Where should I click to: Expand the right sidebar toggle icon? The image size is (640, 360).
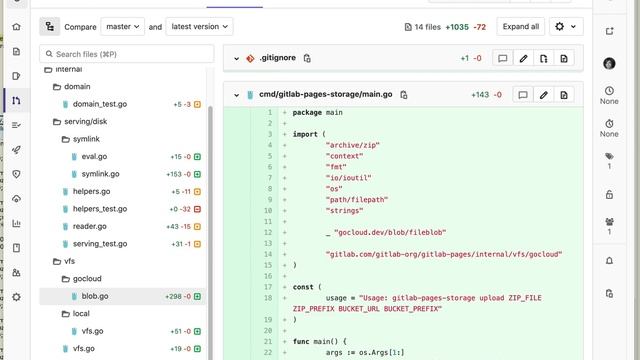[609, 31]
